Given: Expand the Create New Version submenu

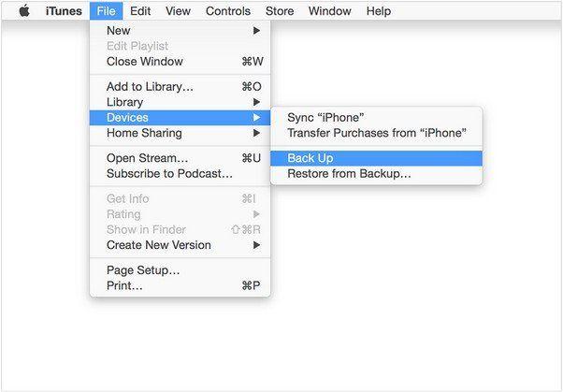Looking at the screenshot, I should [x=180, y=245].
